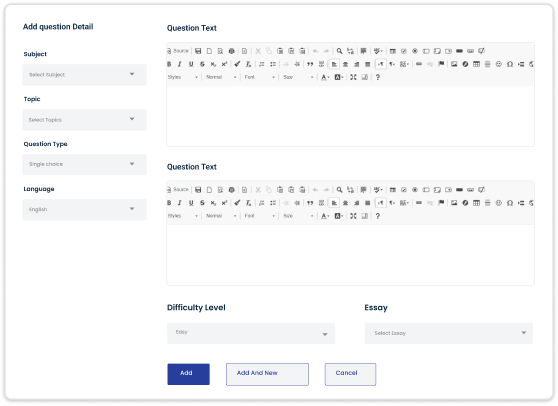Image resolution: width=558 pixels, height=406 pixels.
Task: Click the Add And New button
Action: (x=267, y=374)
